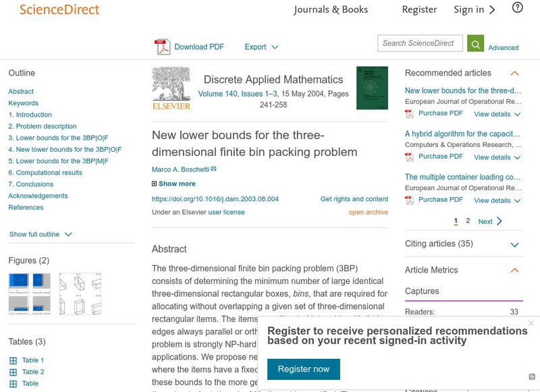
Task: Click the Download PDF red icon
Action: tap(161, 47)
